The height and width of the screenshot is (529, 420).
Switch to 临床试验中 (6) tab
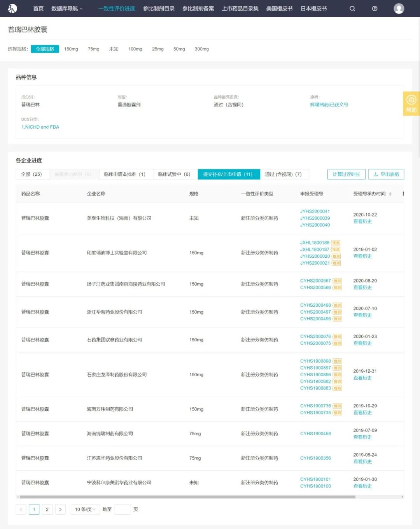coord(174,174)
